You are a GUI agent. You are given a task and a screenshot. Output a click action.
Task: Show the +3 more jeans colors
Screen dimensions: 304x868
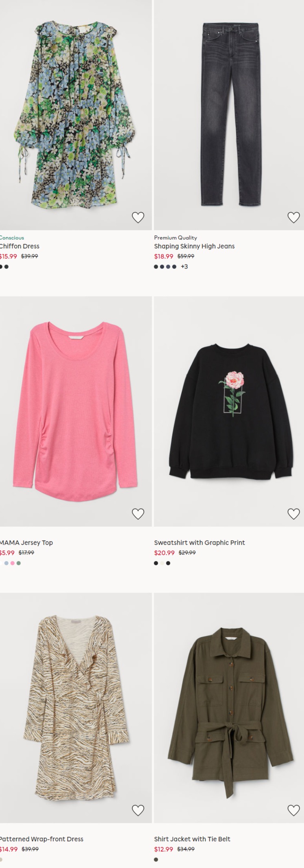[185, 267]
